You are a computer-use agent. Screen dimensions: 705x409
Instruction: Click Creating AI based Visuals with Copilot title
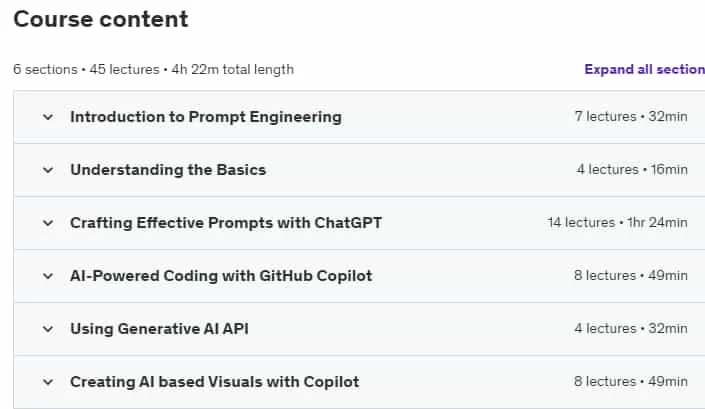pyautogui.click(x=214, y=382)
